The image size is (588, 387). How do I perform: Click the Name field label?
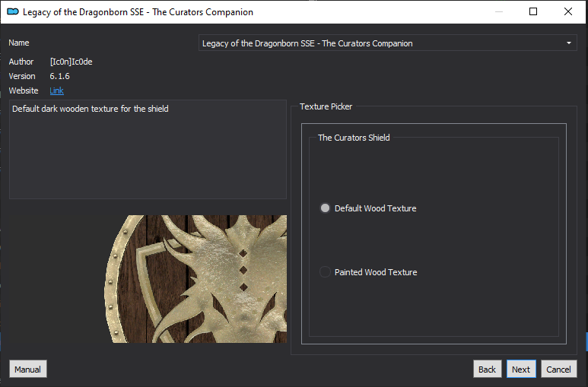19,43
